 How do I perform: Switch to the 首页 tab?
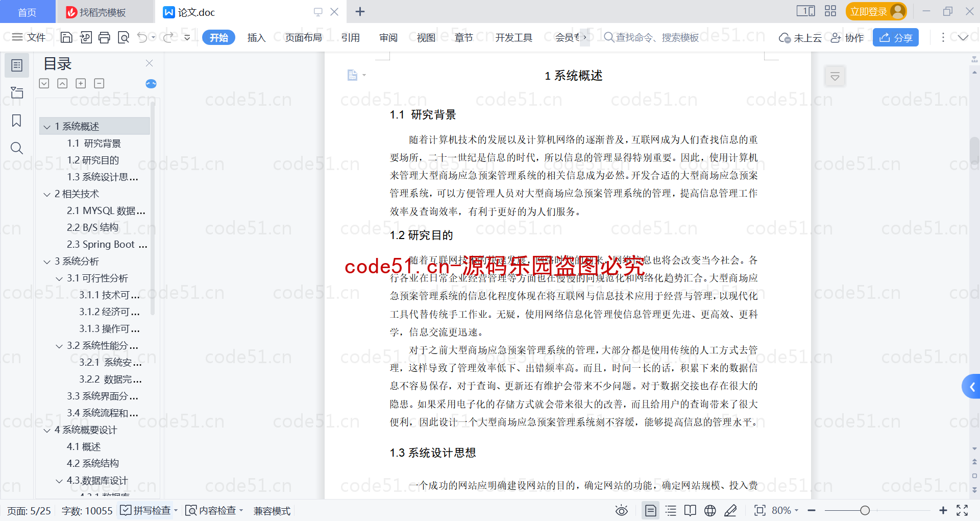27,12
